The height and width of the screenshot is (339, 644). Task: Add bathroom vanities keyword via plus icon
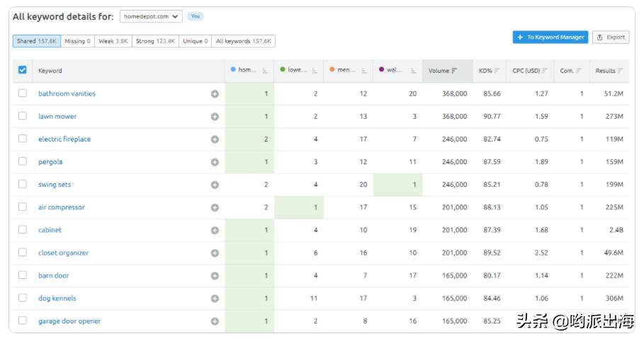215,94
